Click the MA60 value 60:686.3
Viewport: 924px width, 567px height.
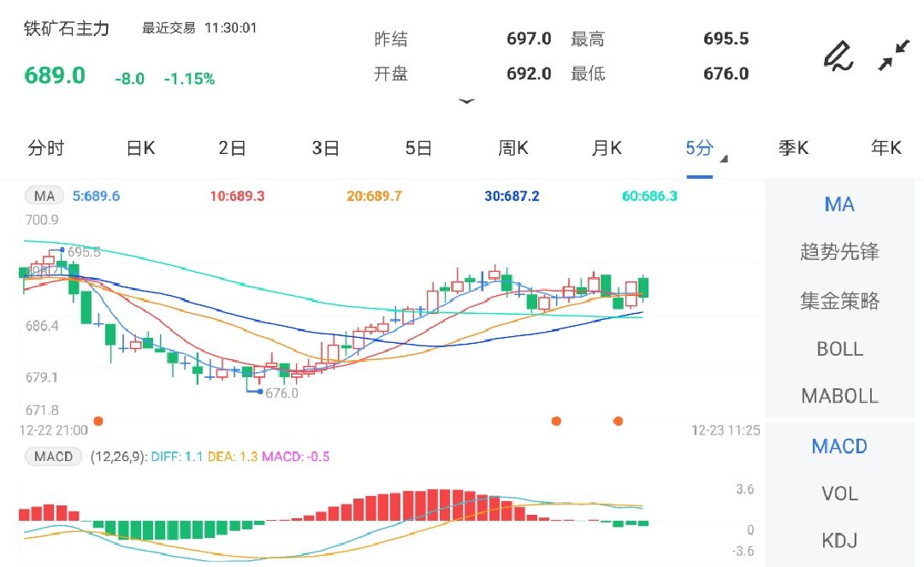click(649, 196)
